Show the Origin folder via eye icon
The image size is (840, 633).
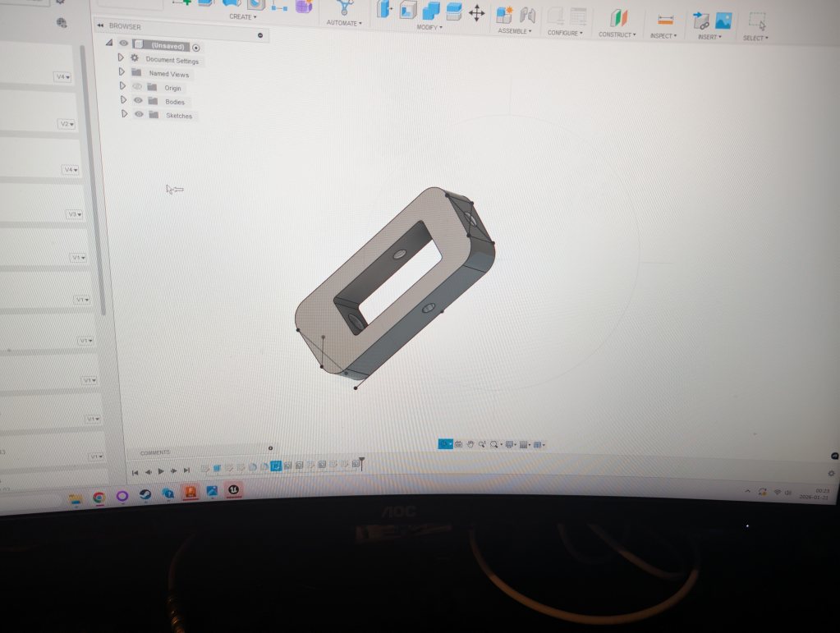[x=137, y=87]
